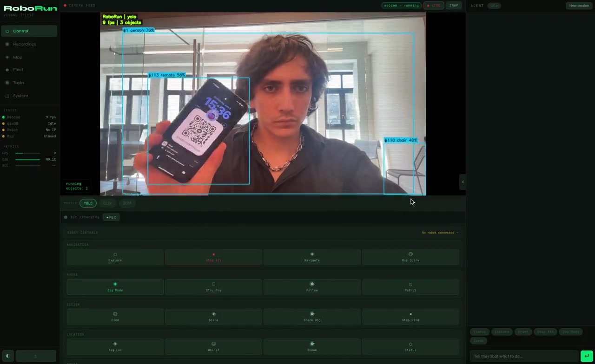Click the Stop Find vision tile
The height and width of the screenshot is (364, 595).
[x=410, y=317]
